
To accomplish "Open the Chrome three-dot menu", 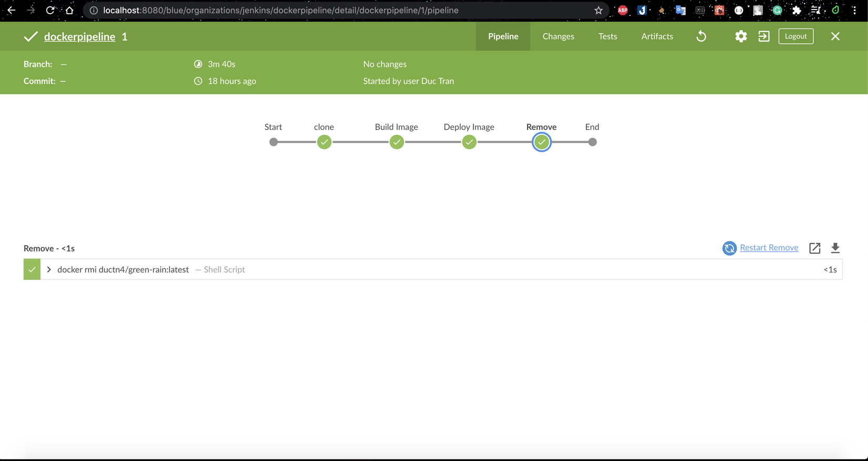I will [854, 10].
